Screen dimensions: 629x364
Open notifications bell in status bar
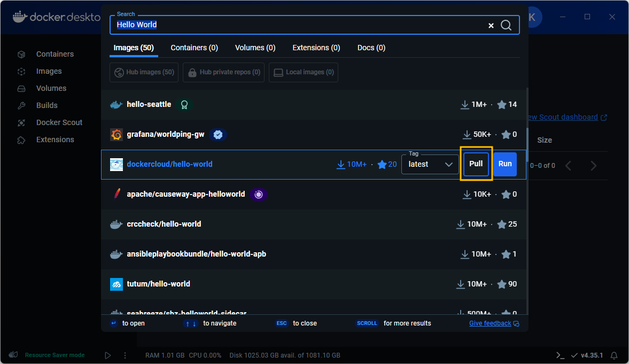(614, 355)
